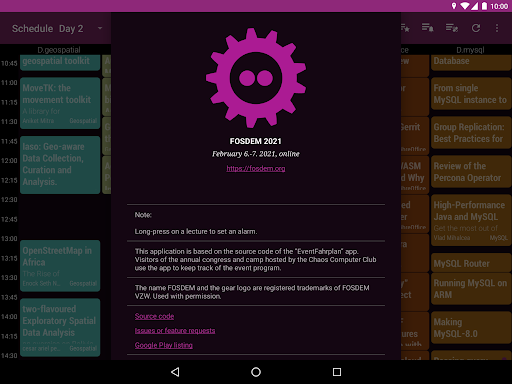Tap the FOSDEM trademark notice paragraph
This screenshot has width=512, height=384.
pyautogui.click(x=252, y=292)
